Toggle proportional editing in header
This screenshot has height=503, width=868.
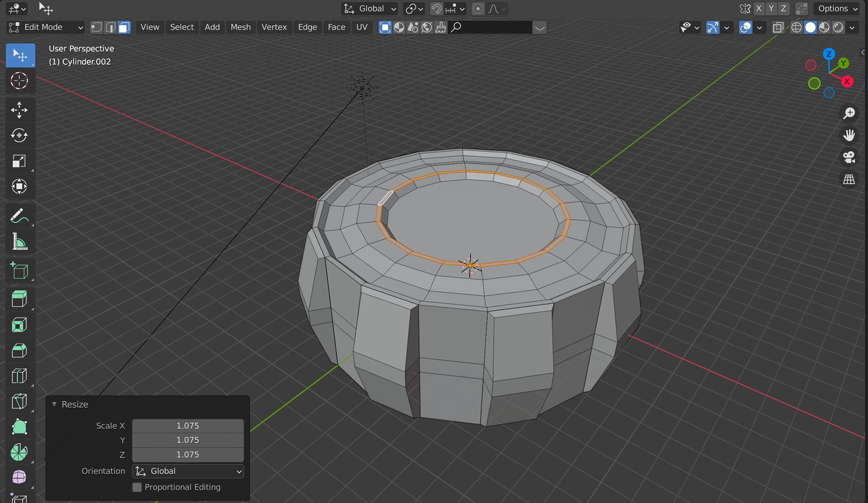[x=478, y=9]
